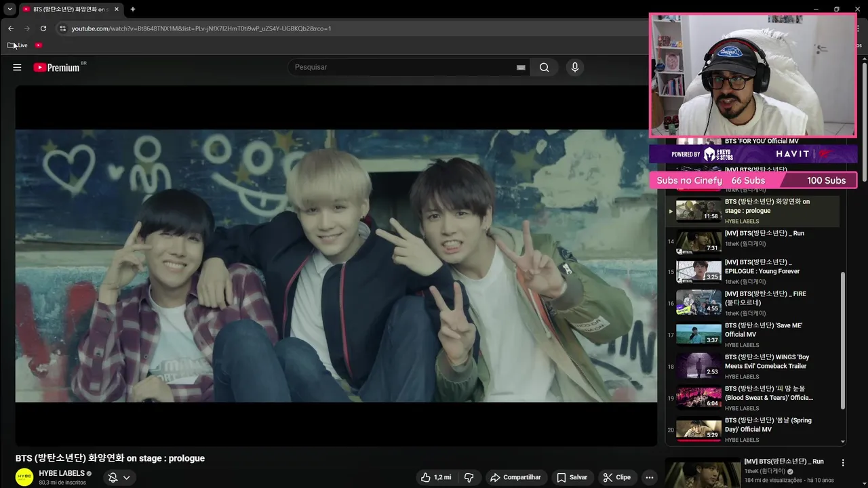Play playlist item 17 'Save ME' Official MV
868x488 pixels.
pyautogui.click(x=753, y=335)
